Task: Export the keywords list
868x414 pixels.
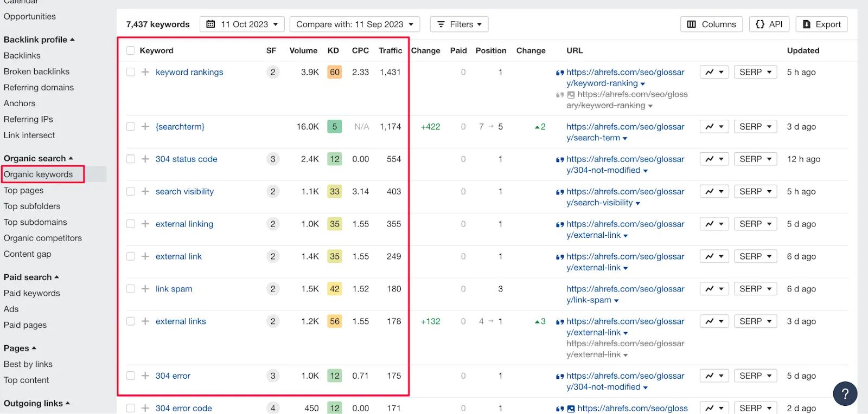Action: (x=821, y=24)
